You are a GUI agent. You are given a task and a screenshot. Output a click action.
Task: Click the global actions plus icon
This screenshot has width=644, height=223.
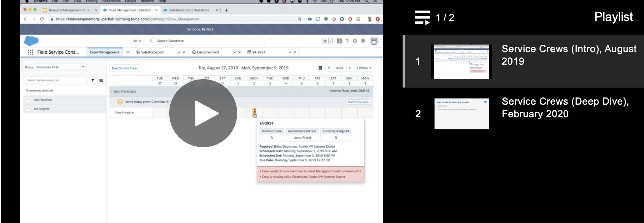tap(339, 41)
